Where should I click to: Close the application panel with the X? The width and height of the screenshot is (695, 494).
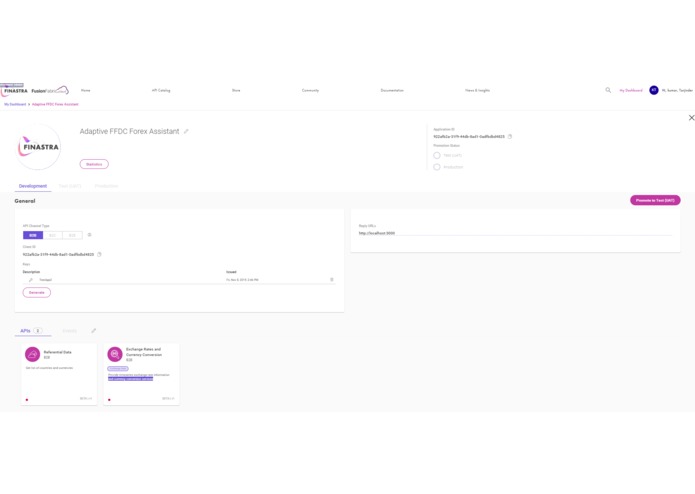691,117
